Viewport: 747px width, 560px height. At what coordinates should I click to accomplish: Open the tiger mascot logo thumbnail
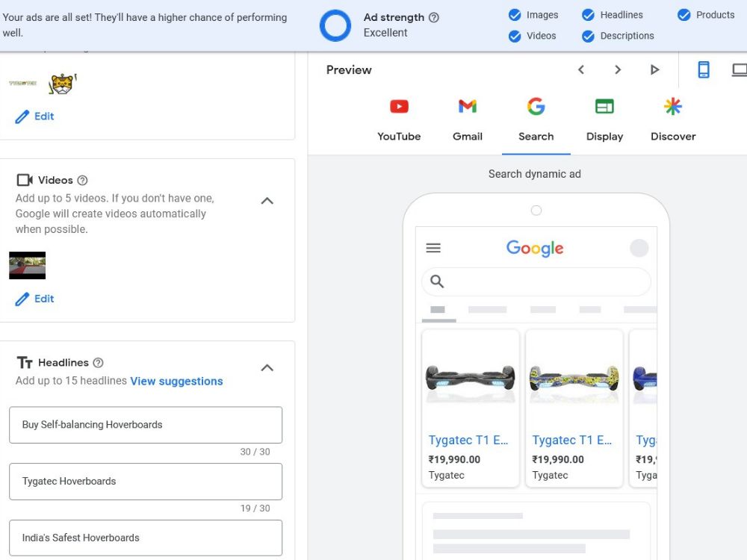pyautogui.click(x=63, y=84)
